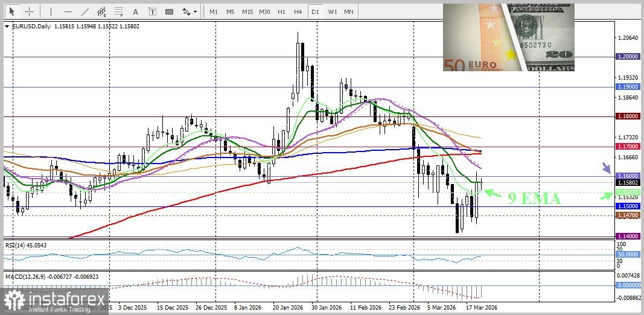The height and width of the screenshot is (315, 644).
Task: Choose the text label tool
Action: (152, 11)
